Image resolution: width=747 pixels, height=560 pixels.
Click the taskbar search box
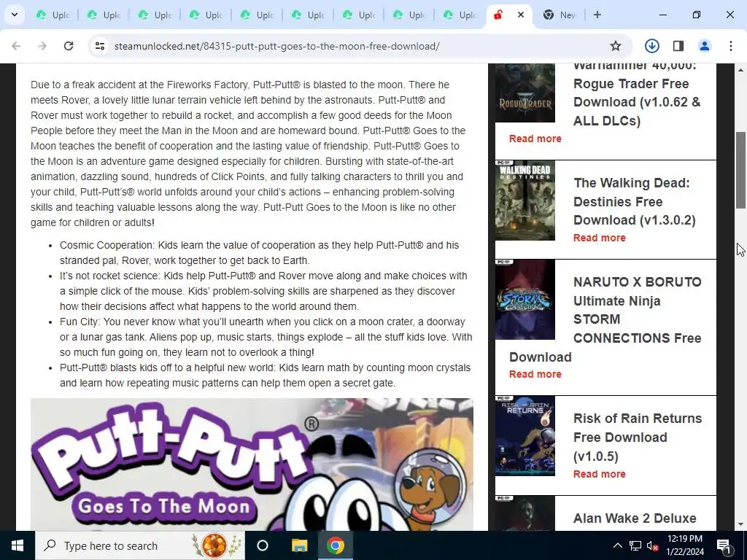(140, 545)
